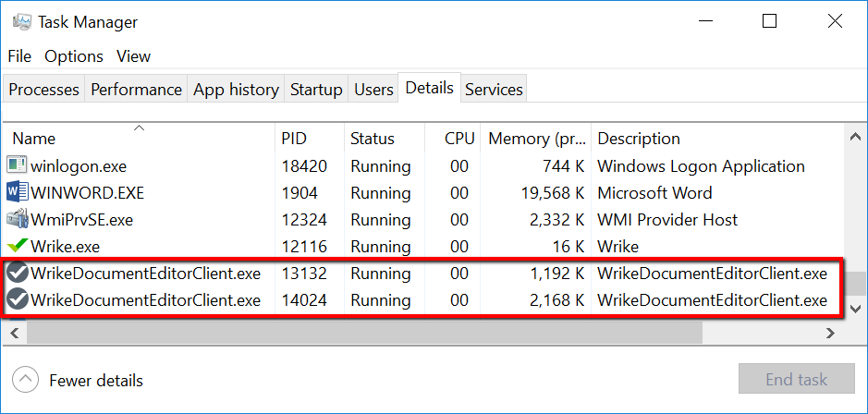Sort by Memory column header

(536, 139)
